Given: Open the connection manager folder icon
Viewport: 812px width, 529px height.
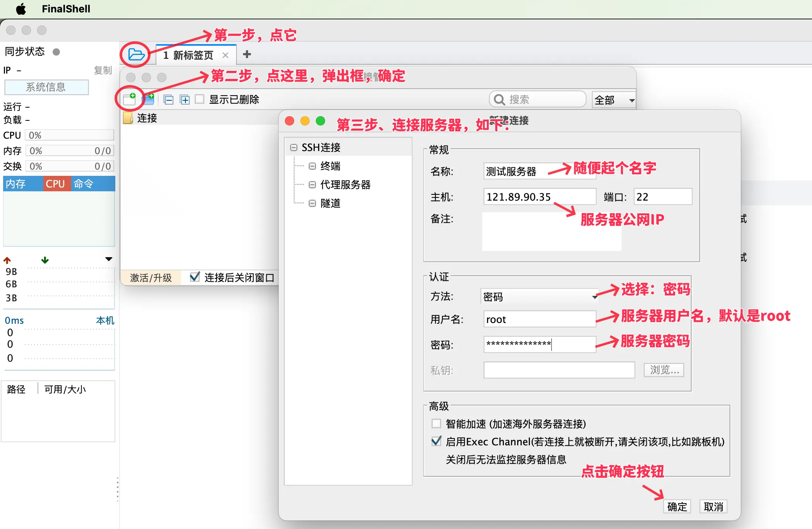Looking at the screenshot, I should (x=135, y=55).
